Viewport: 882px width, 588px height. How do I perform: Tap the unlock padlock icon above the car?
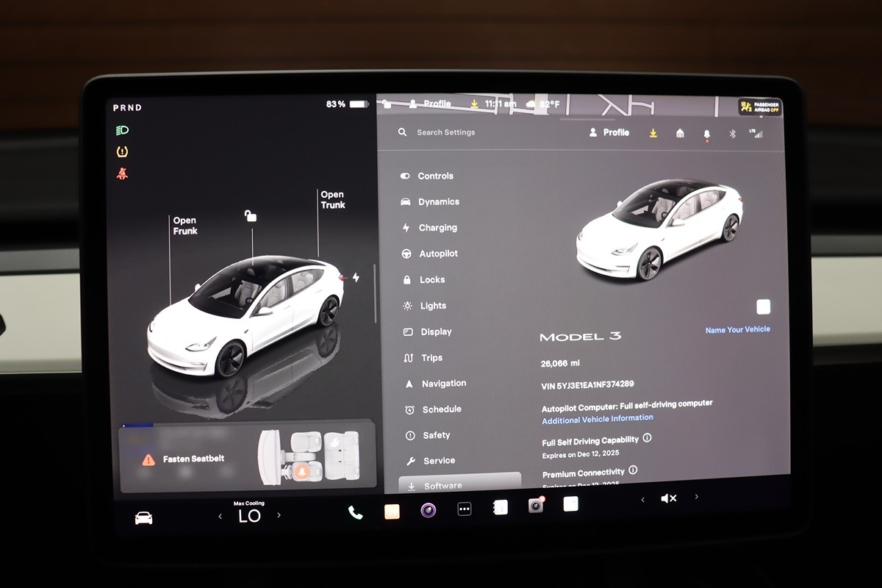tap(251, 215)
